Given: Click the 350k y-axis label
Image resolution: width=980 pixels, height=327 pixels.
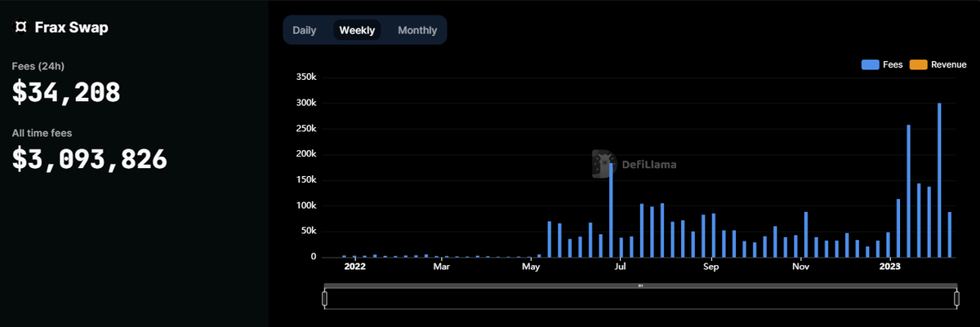Looking at the screenshot, I should [305, 77].
